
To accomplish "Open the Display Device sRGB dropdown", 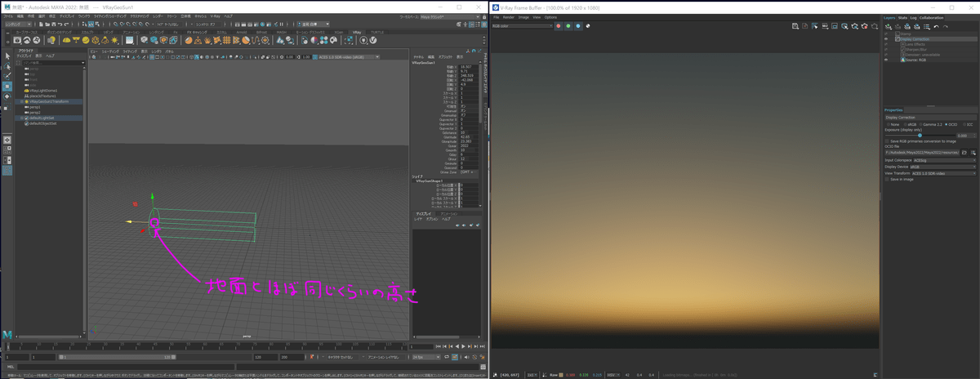I will tap(943, 167).
